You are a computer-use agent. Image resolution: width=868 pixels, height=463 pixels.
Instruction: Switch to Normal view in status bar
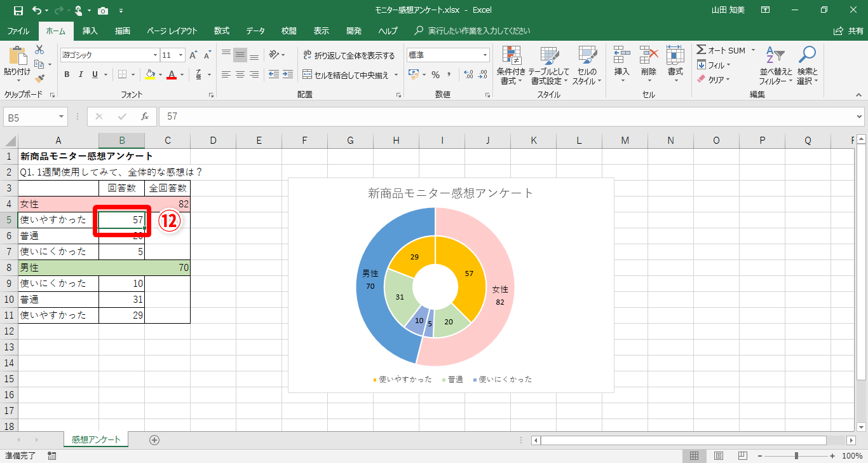(695, 455)
